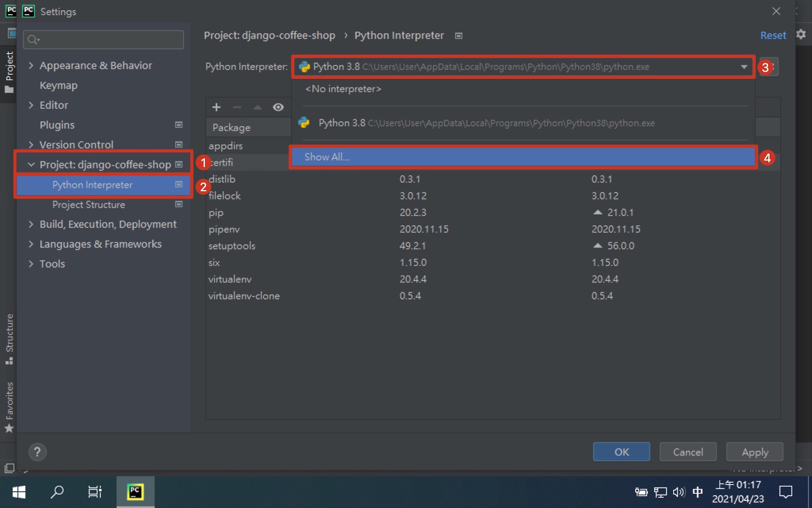
Task: Expand Languages & Frameworks chevron
Action: click(x=31, y=244)
